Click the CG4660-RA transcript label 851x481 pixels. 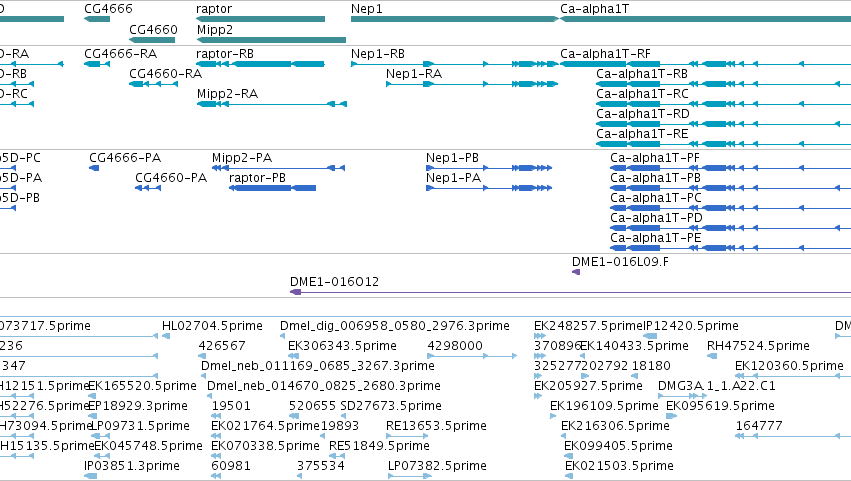166,74
